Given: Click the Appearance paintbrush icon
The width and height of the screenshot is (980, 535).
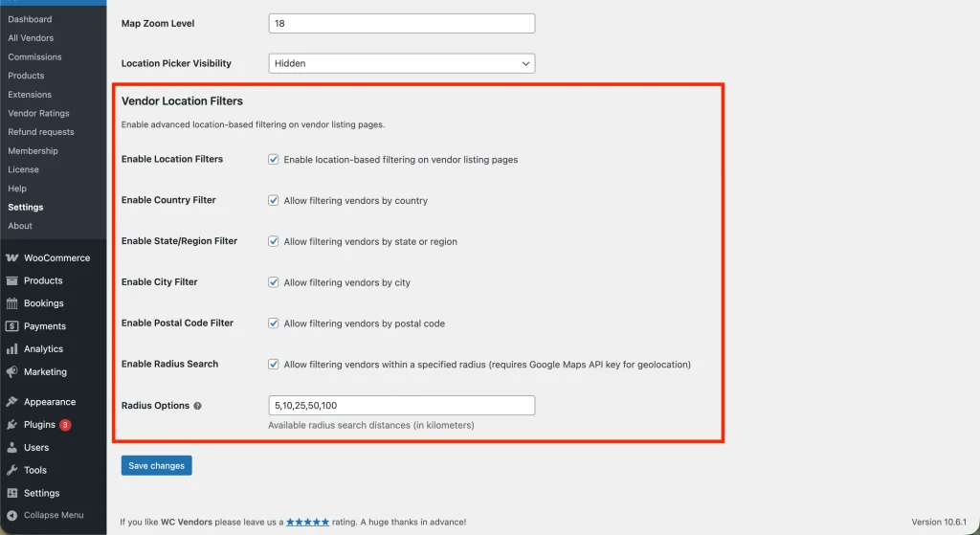Looking at the screenshot, I should point(11,402).
